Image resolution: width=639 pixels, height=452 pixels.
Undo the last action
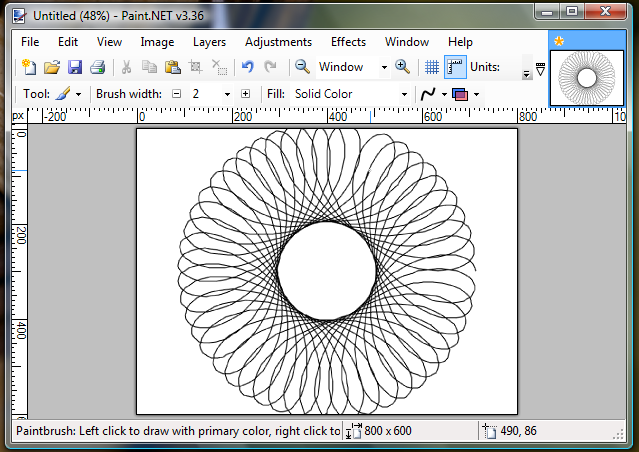pyautogui.click(x=247, y=66)
